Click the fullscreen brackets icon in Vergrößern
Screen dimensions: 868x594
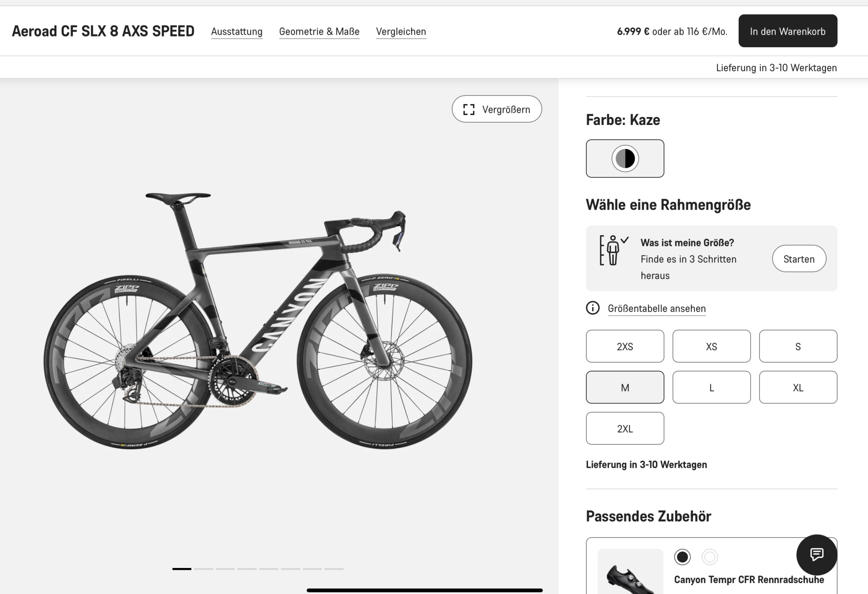click(x=469, y=109)
